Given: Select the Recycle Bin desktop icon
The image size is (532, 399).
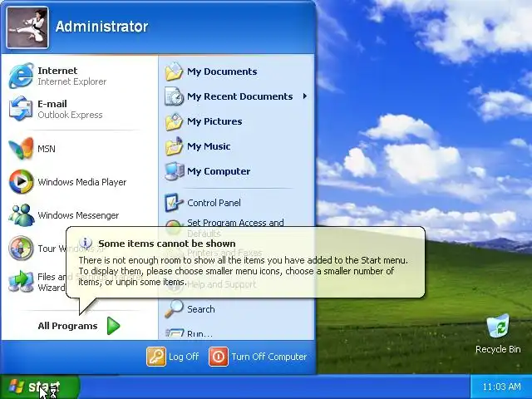Looking at the screenshot, I should point(498,327).
